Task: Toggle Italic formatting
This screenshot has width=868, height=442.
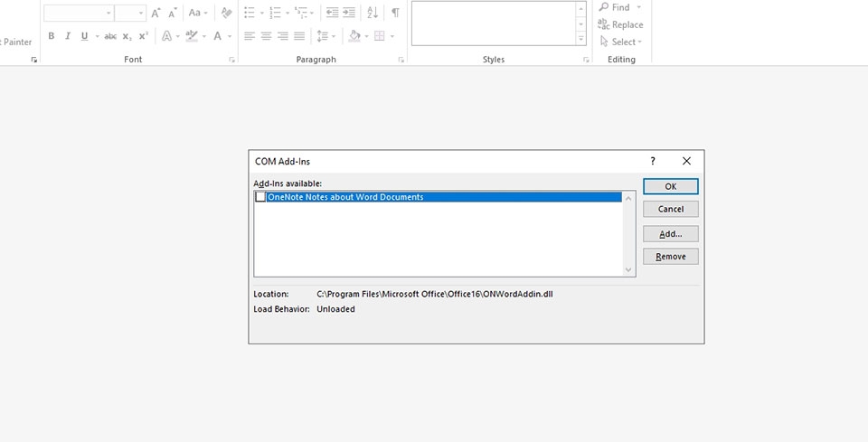Action: [x=68, y=36]
